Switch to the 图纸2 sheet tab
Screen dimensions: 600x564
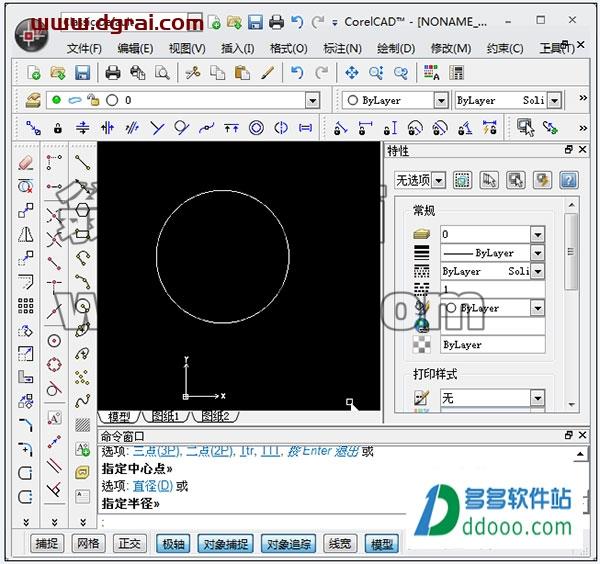[x=215, y=417]
